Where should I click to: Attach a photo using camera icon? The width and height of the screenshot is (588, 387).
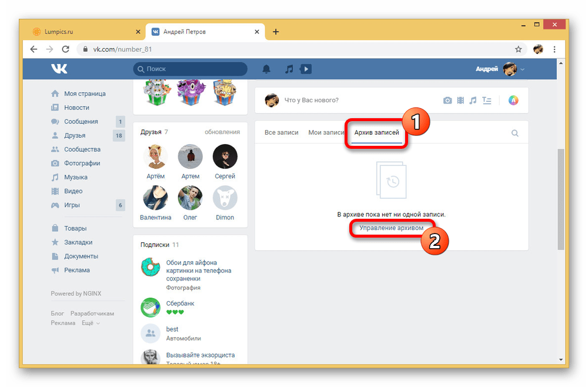(x=447, y=101)
